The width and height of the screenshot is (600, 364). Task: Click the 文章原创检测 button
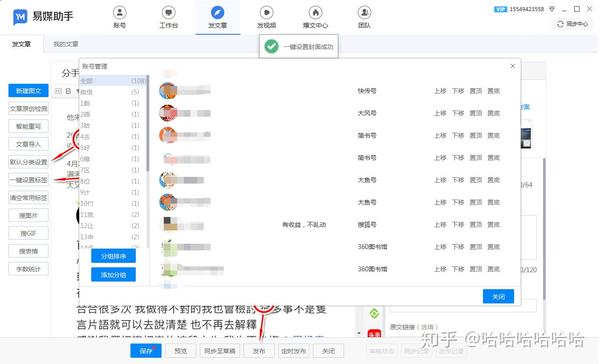pos(28,109)
